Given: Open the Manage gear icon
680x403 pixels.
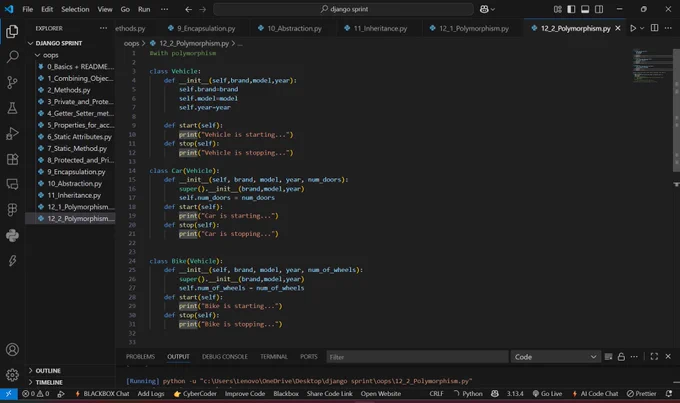Looking at the screenshot, I should pyautogui.click(x=12, y=374).
